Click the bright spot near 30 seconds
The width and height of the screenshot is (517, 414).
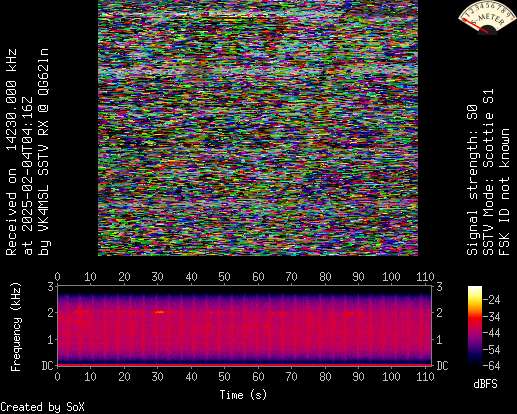(x=160, y=312)
